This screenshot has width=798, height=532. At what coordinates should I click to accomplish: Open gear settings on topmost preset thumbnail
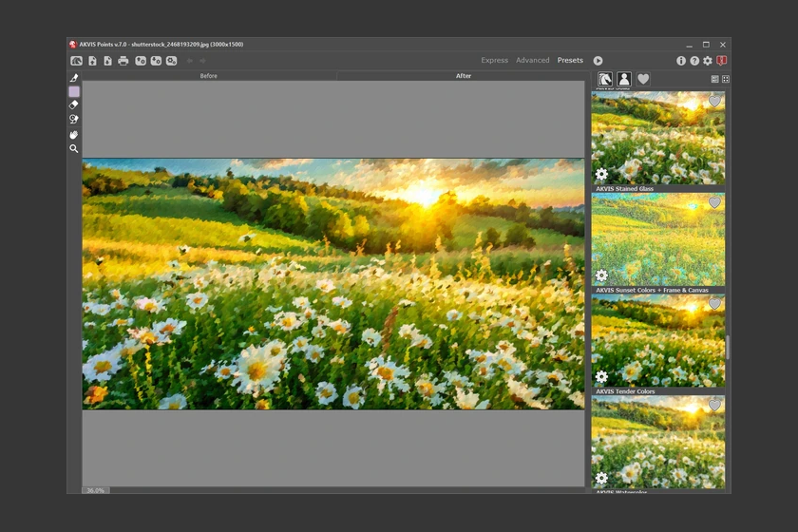point(601,174)
